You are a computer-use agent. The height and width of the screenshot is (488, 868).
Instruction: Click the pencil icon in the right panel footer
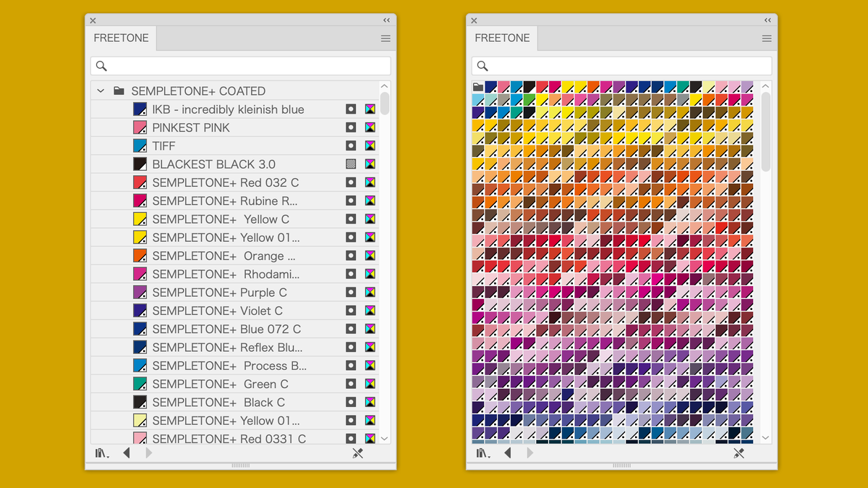pyautogui.click(x=739, y=453)
